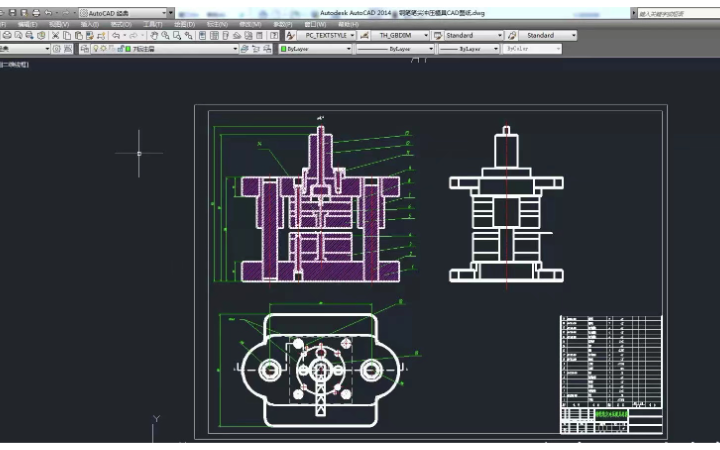Click the Paste clipboard icon
Image resolution: width=720 pixels, height=450 pixels.
click(x=79, y=35)
